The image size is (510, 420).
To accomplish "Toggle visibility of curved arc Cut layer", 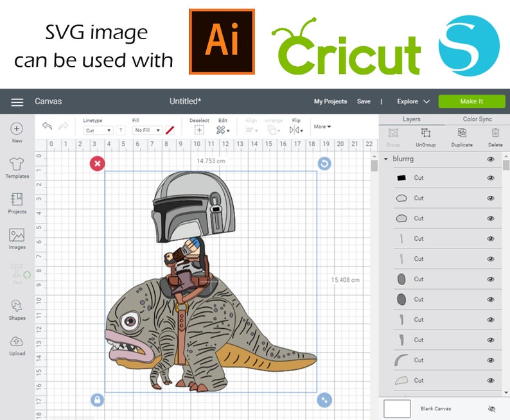I will point(491,360).
